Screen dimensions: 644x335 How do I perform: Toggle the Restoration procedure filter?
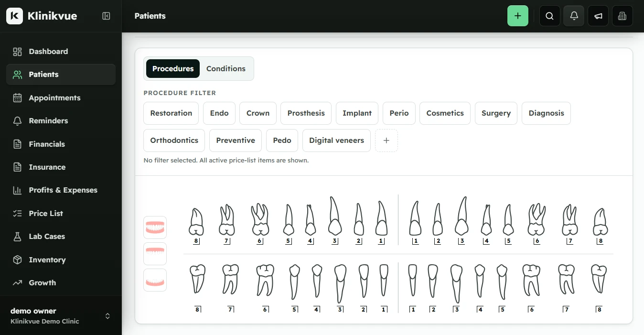[x=171, y=113]
